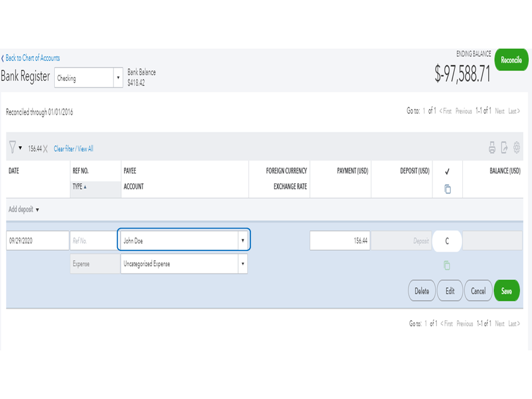The height and width of the screenshot is (399, 532).
Task: Click the Reconcile button
Action: (511, 60)
